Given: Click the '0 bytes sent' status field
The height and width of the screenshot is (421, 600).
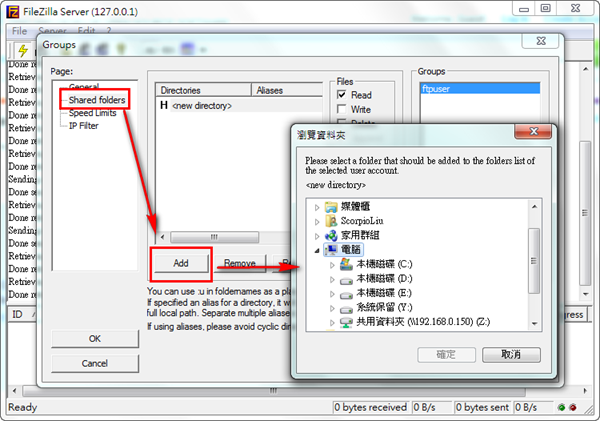Looking at the screenshot, I should pos(482,407).
